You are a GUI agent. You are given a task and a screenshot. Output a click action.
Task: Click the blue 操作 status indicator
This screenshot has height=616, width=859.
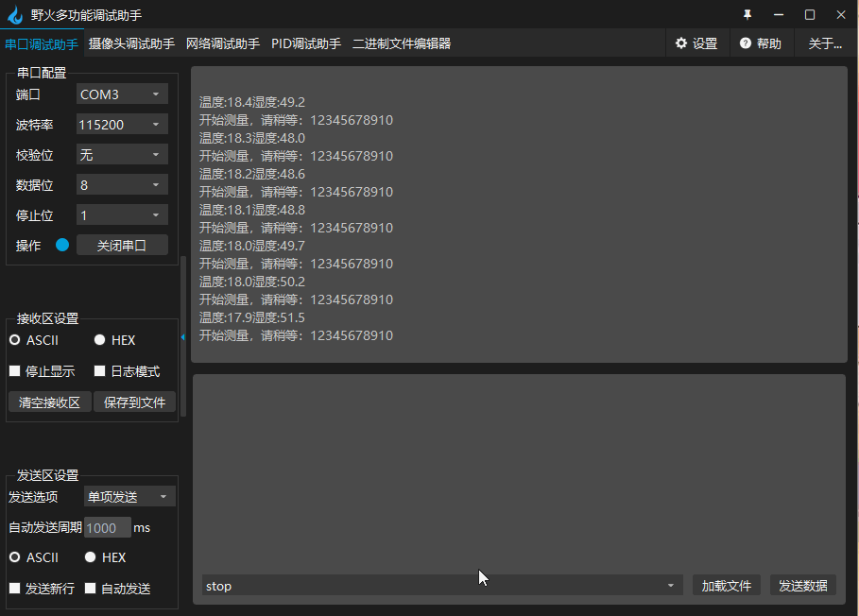[x=61, y=245]
